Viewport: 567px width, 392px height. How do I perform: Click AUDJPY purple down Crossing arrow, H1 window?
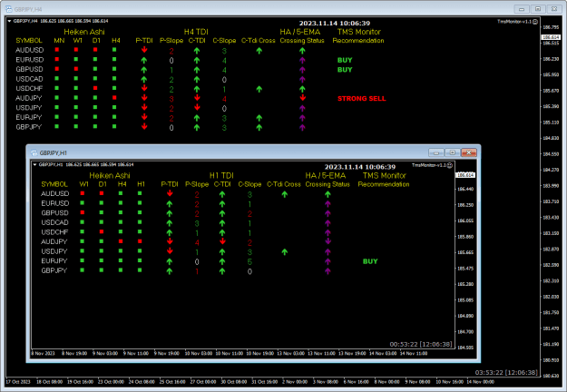(x=328, y=241)
